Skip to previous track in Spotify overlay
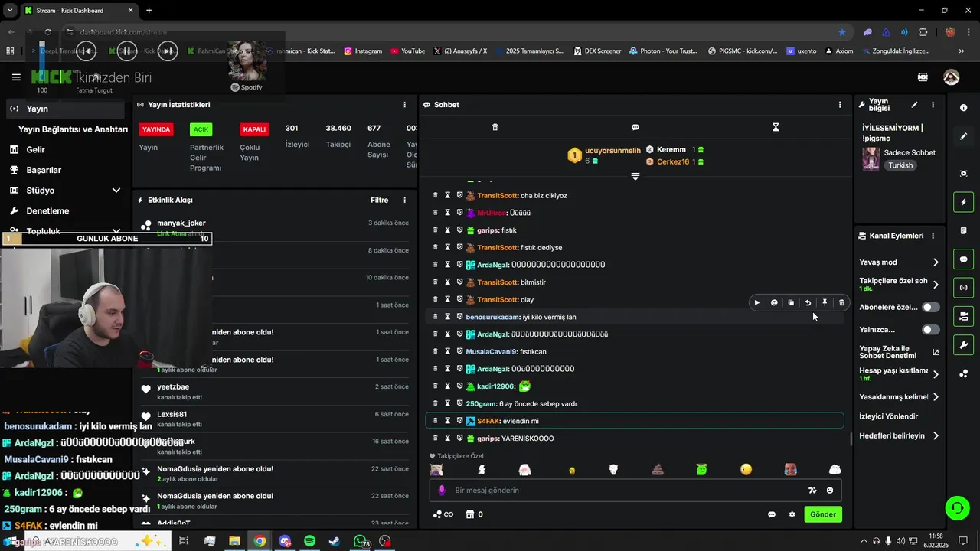 pos(87,51)
